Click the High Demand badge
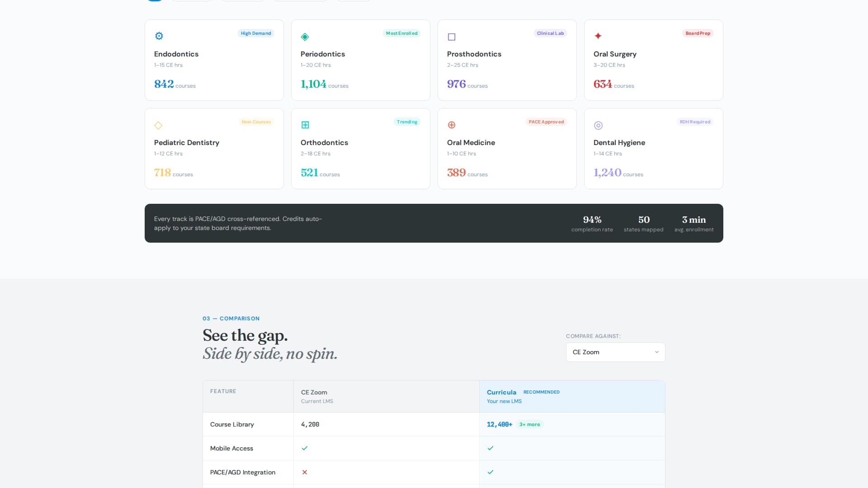Image resolution: width=868 pixels, height=488 pixels. coord(256,33)
